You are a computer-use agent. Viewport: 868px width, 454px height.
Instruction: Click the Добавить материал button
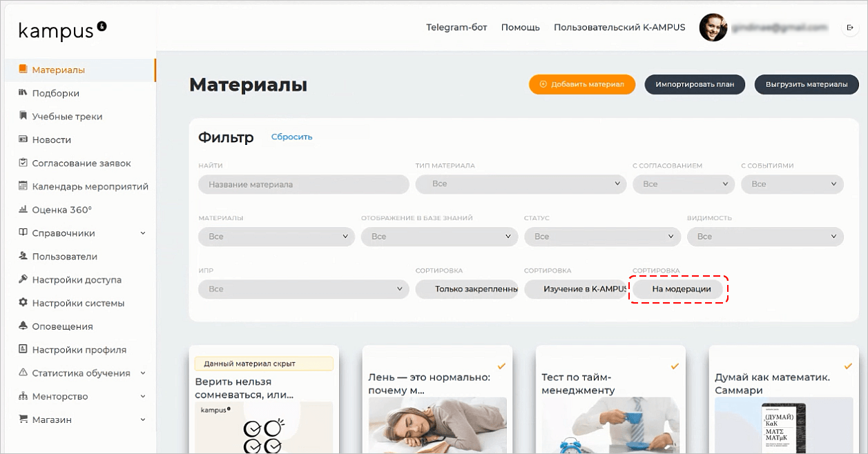[581, 84]
